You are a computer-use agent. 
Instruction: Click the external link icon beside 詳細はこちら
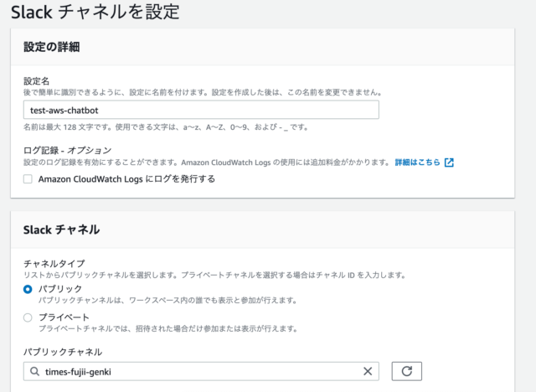click(449, 162)
